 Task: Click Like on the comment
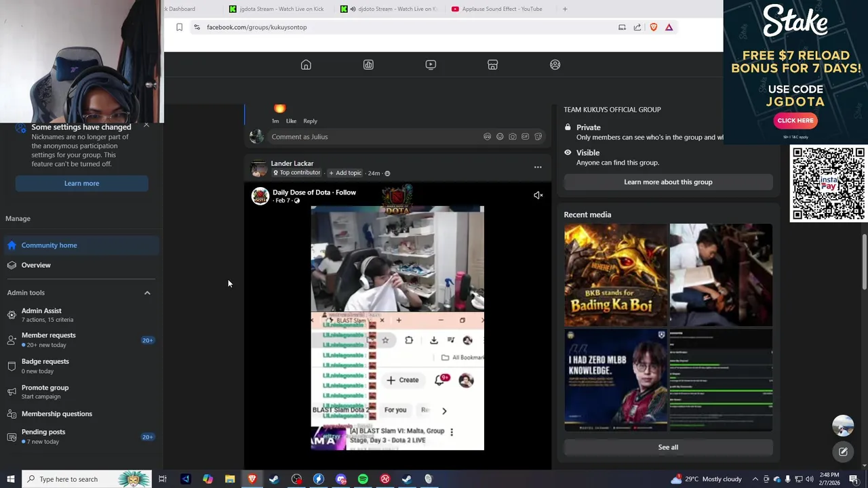click(291, 121)
